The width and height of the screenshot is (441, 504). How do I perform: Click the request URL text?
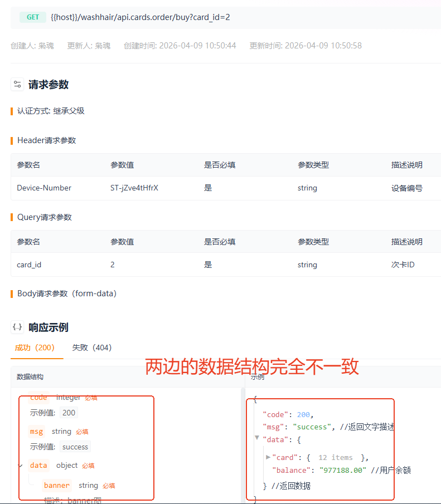[140, 17]
